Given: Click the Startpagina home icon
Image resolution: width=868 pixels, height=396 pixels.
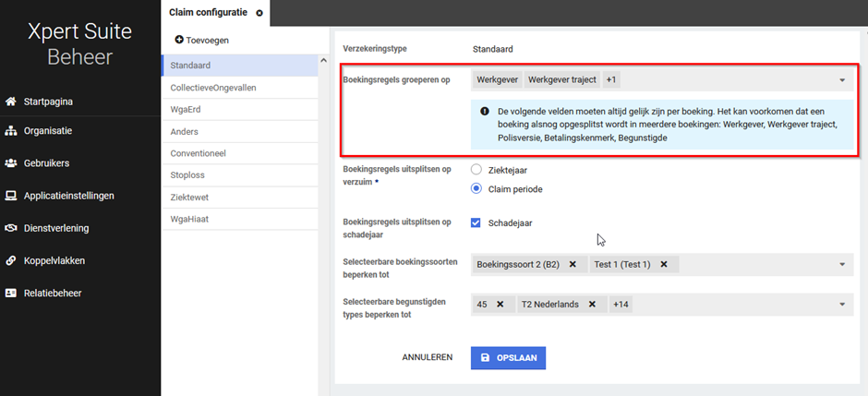Looking at the screenshot, I should [x=11, y=102].
